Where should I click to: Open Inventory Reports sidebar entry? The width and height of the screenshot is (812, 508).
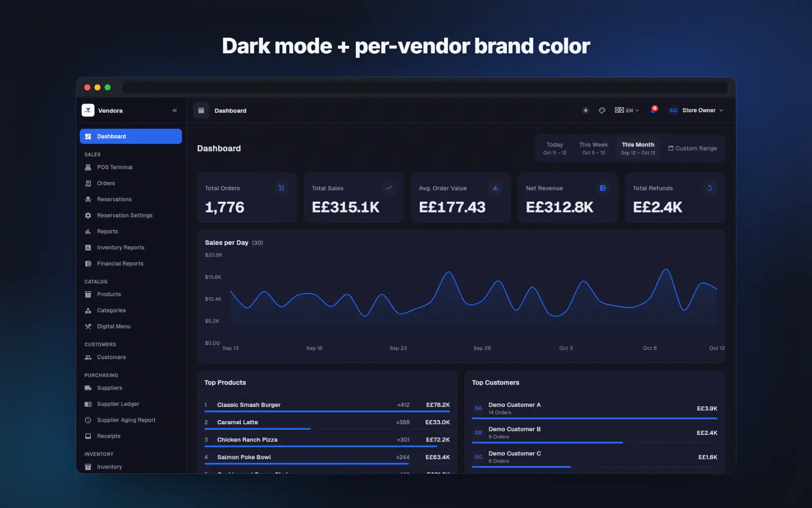coord(130,247)
